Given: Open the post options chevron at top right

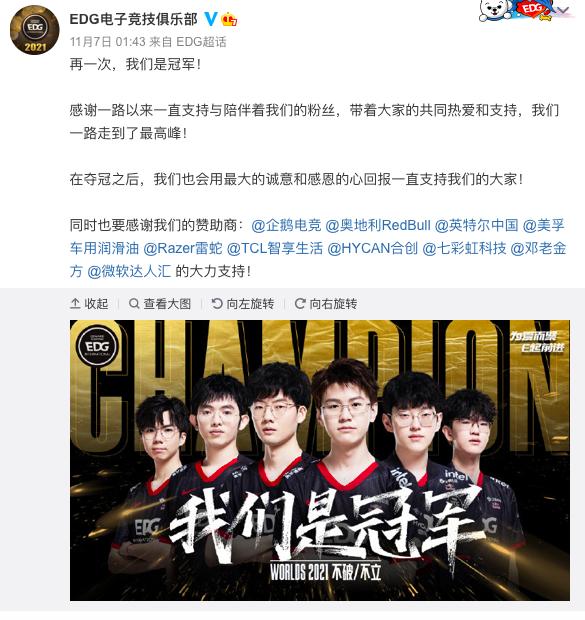Looking at the screenshot, I should pyautogui.click(x=564, y=10).
